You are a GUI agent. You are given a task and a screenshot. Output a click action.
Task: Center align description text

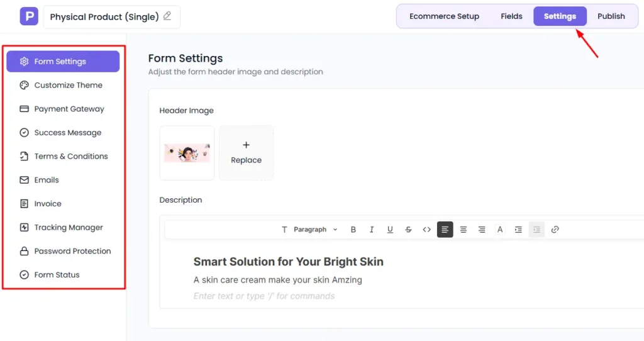[464, 230]
